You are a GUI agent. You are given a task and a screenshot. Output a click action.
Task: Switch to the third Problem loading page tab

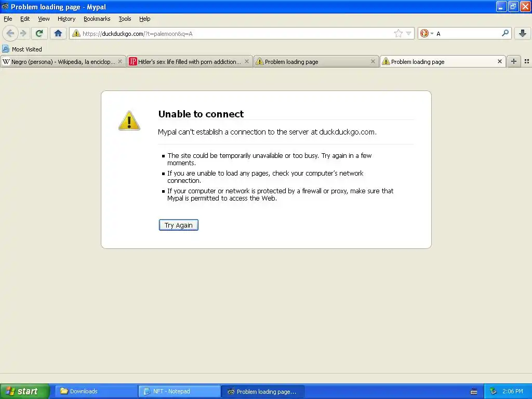pos(316,61)
